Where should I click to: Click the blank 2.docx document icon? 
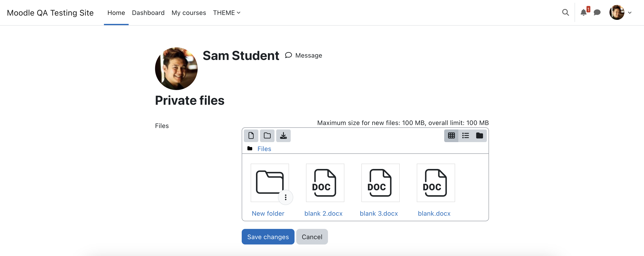coord(325,183)
